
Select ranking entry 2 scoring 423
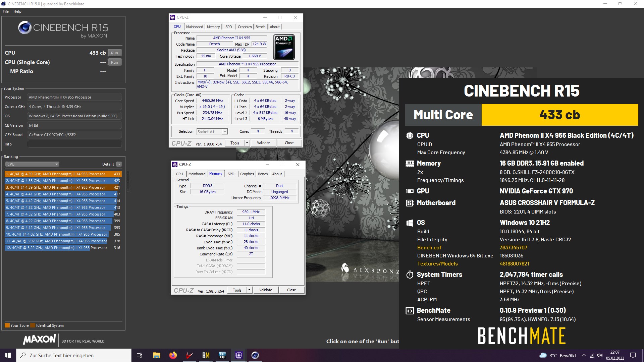point(63,181)
